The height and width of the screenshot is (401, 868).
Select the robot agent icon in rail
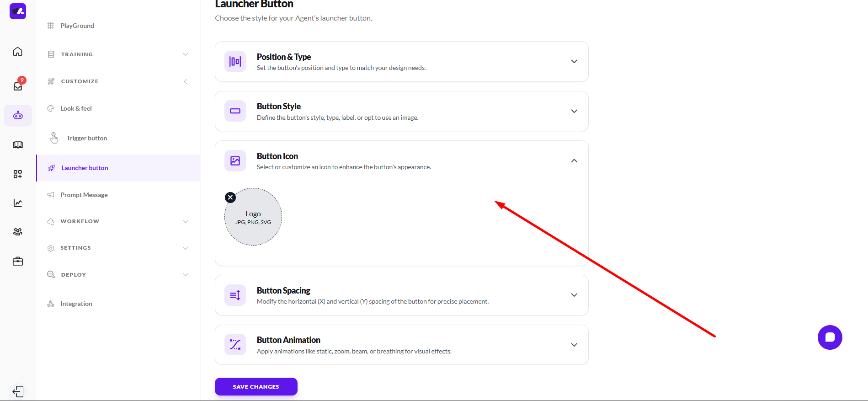pos(18,115)
